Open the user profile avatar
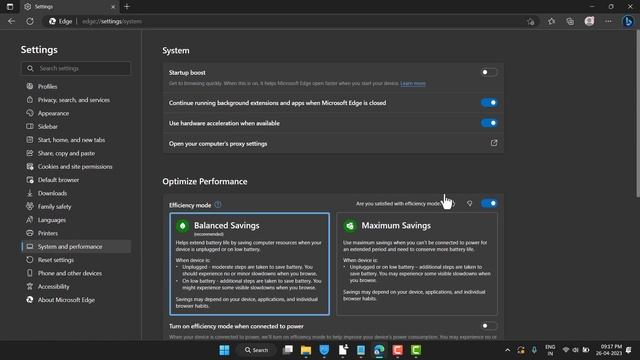The height and width of the screenshot is (360, 640). 589,21
